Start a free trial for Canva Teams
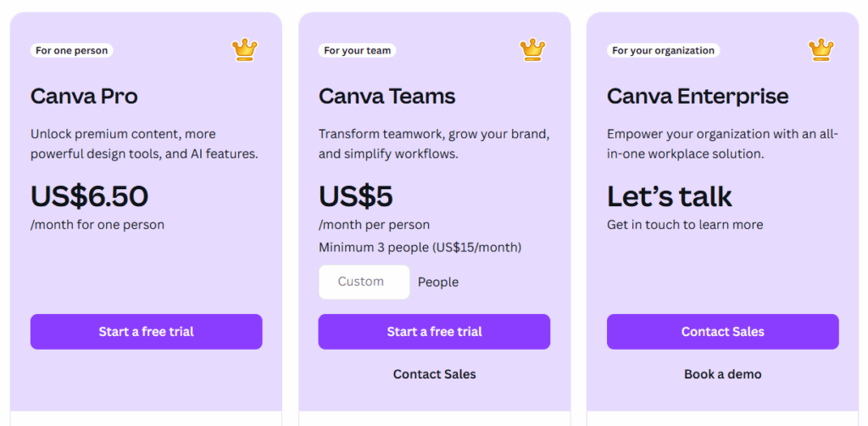Viewport: 868px width, 426px height. click(434, 332)
